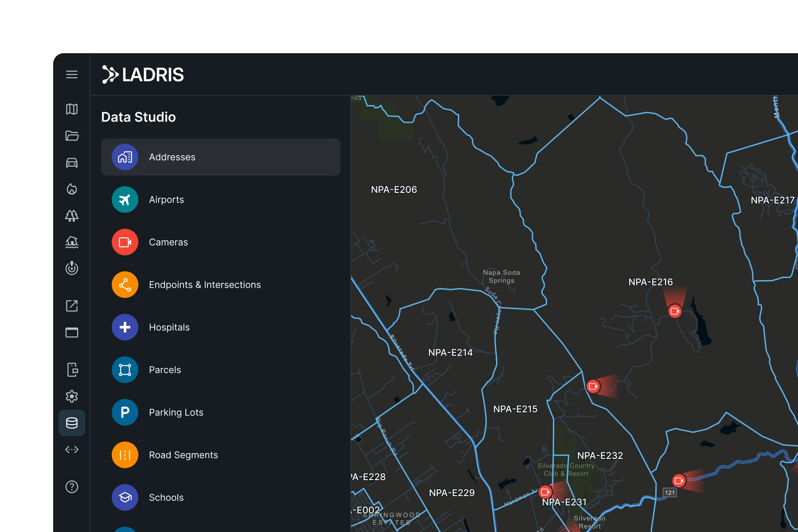Click camera marker above NPA-E231 label
Image resolution: width=798 pixels, height=532 pixels.
tap(545, 492)
